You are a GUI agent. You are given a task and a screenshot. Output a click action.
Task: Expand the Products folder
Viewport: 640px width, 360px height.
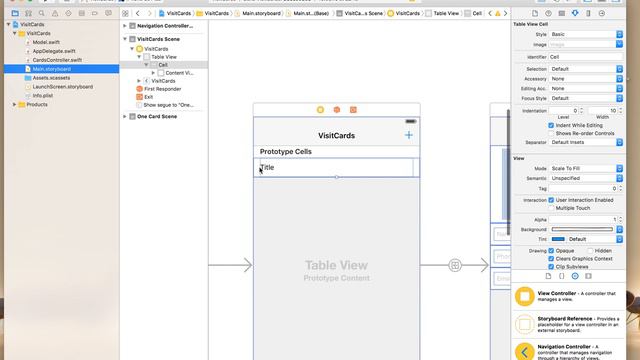15,104
